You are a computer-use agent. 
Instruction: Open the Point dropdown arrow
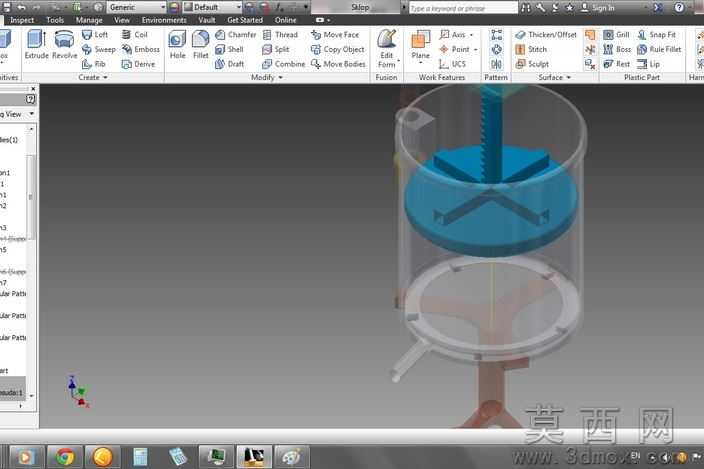[x=475, y=50]
